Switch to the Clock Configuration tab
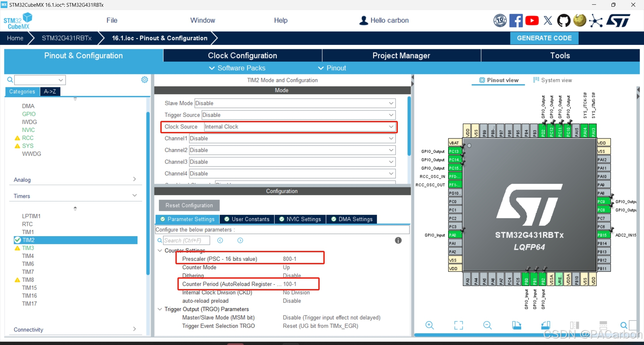The width and height of the screenshot is (644, 345). 243,56
